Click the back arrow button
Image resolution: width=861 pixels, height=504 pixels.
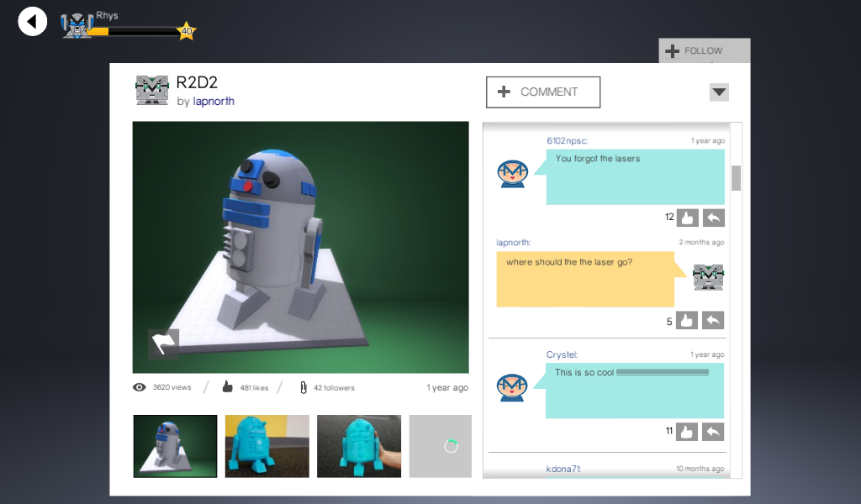33,22
